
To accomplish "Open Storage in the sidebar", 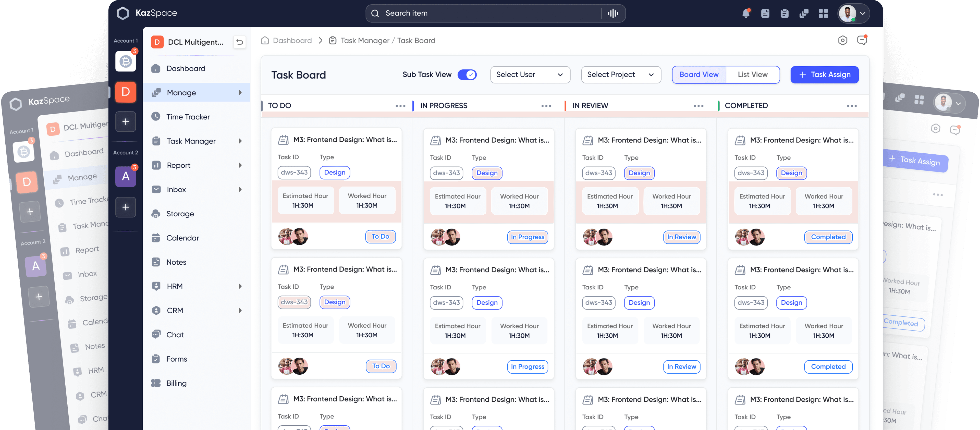I will 196,214.
